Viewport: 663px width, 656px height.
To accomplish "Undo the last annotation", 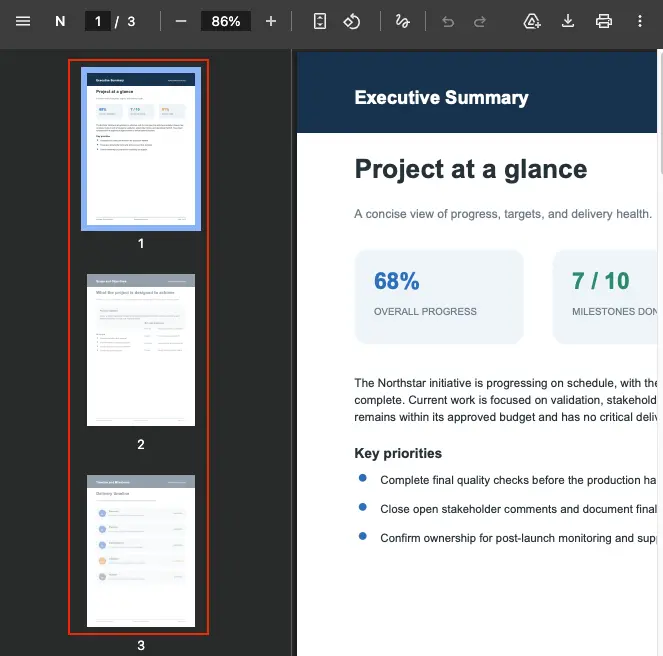I will tap(448, 21).
